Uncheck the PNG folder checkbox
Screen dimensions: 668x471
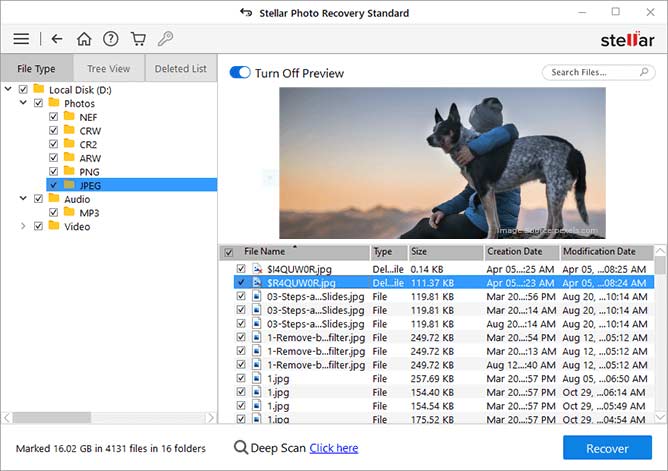click(53, 171)
